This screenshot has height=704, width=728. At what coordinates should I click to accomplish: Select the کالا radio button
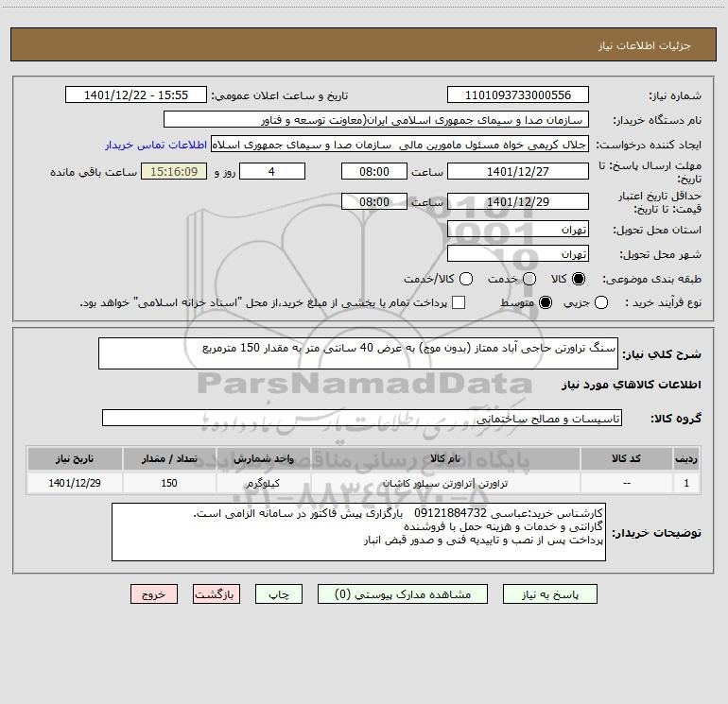click(579, 279)
